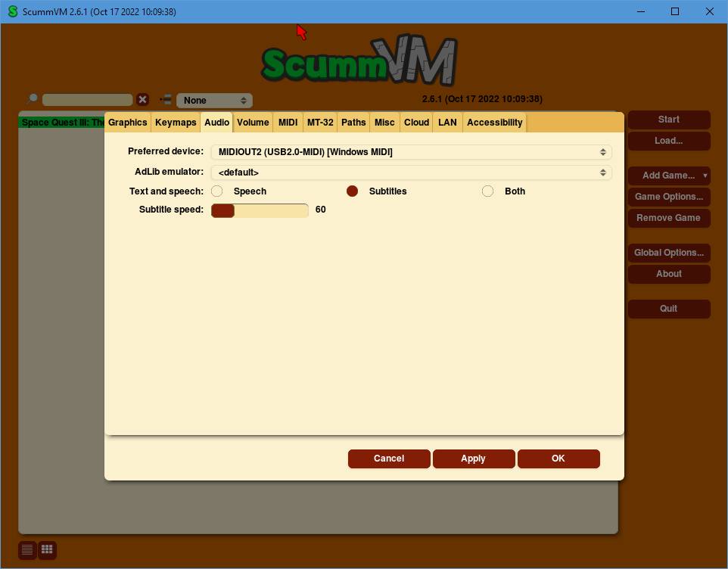Click the Apply button
This screenshot has height=569, width=728.
point(474,459)
